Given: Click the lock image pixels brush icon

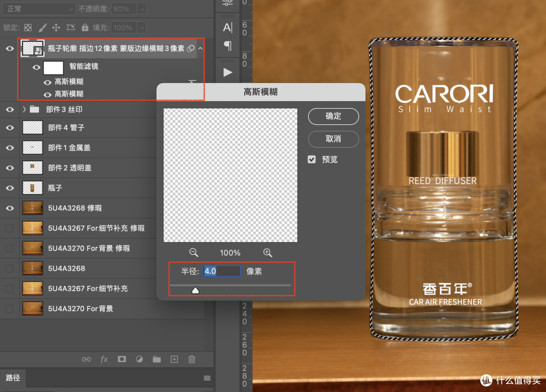Looking at the screenshot, I should coord(42,27).
